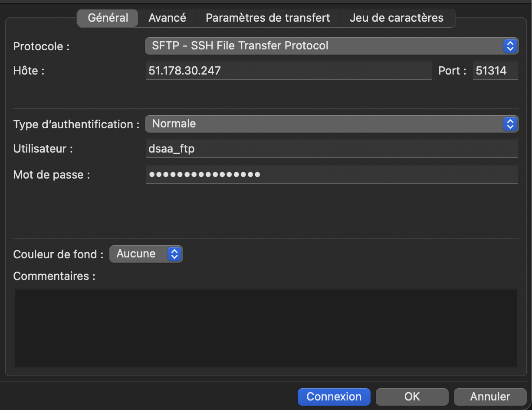Screen dimensions: 532x410
Task: Select the Jeu de caractères tab
Action: point(397,18)
